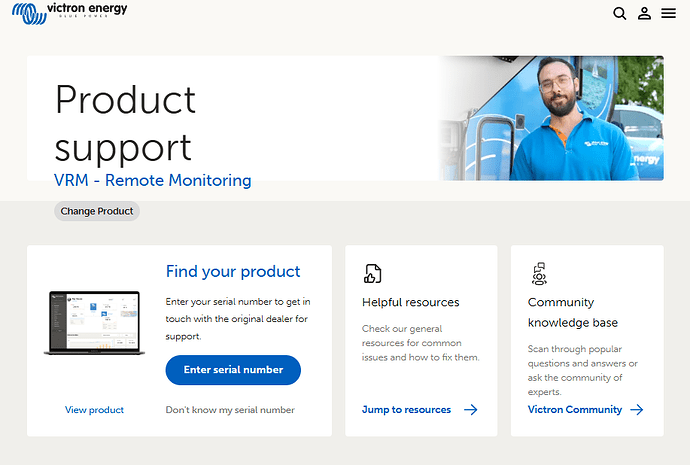Open the search magnifier icon
690x465 pixels.
click(x=620, y=14)
